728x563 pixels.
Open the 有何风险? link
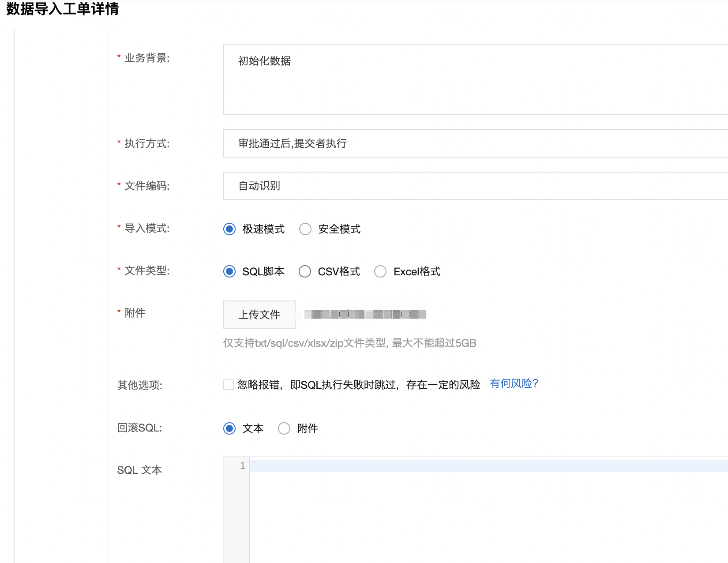(x=514, y=384)
